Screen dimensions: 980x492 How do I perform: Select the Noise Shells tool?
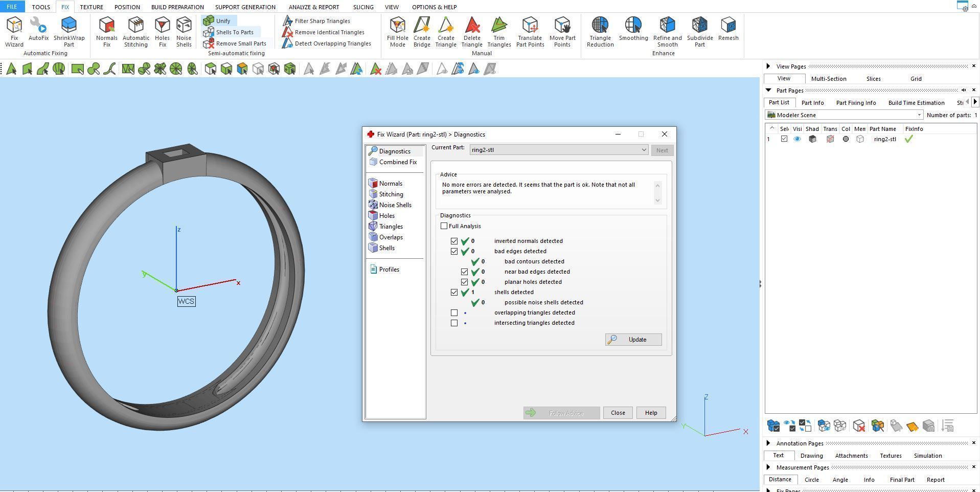click(x=184, y=32)
